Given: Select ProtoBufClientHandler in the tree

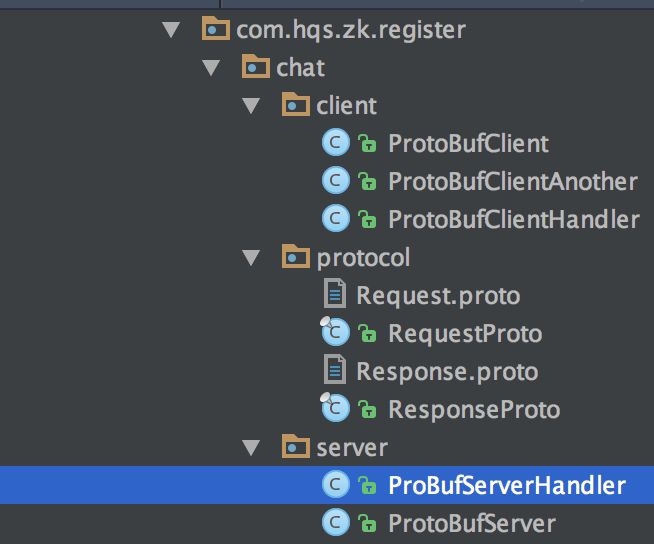Looking at the screenshot, I should (513, 219).
